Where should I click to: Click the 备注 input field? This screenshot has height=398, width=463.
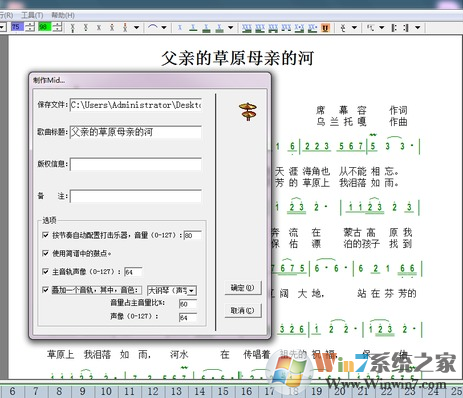coord(136,196)
